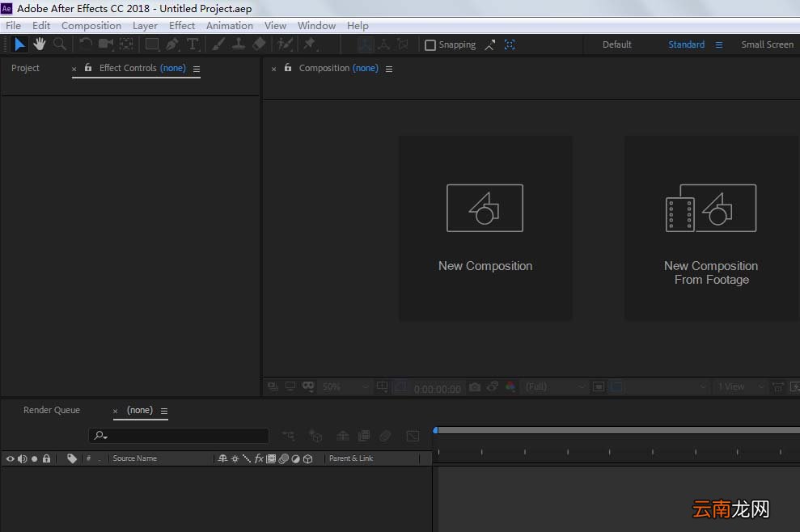The image size is (800, 532).
Task: Open the Effect menu
Action: click(182, 26)
